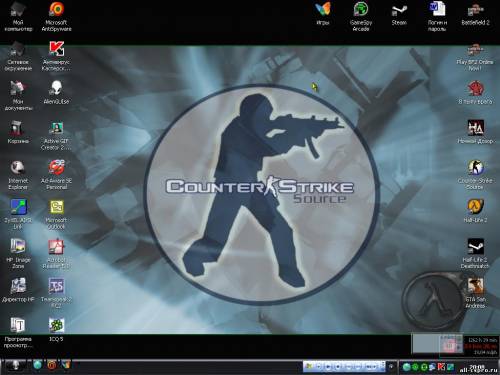Open the Adobe Reader shortcut
500x375 pixels.
pos(56,253)
